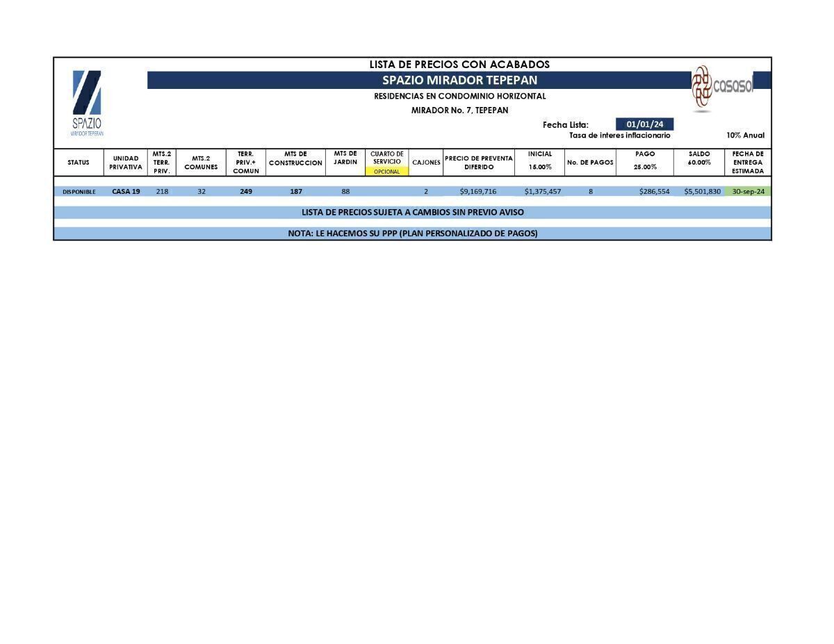Click 'LISTA DE PRECIOS SUJETA A CAMBIOS' notice

click(413, 213)
